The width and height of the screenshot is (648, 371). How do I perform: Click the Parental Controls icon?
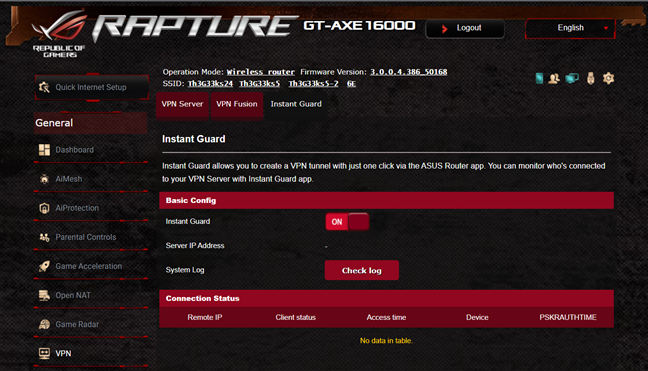(44, 237)
